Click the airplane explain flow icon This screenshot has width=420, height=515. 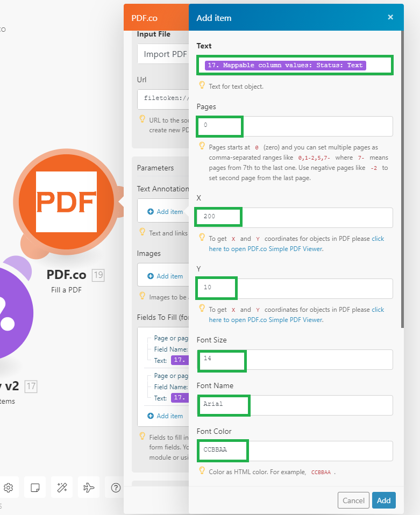tap(89, 488)
